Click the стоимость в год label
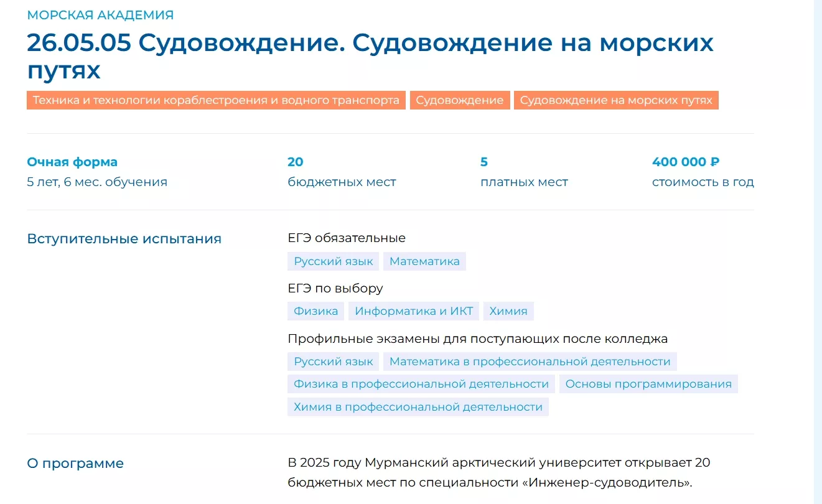The height and width of the screenshot is (504, 822). point(703,182)
